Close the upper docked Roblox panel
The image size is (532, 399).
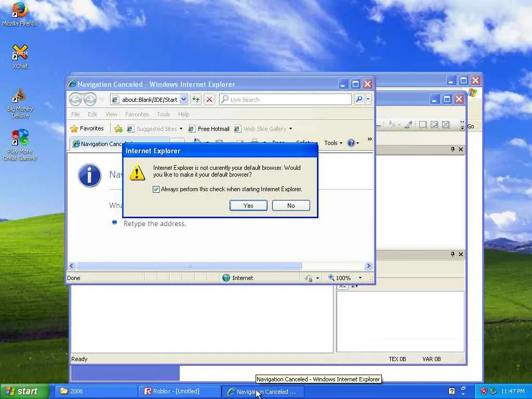461,149
